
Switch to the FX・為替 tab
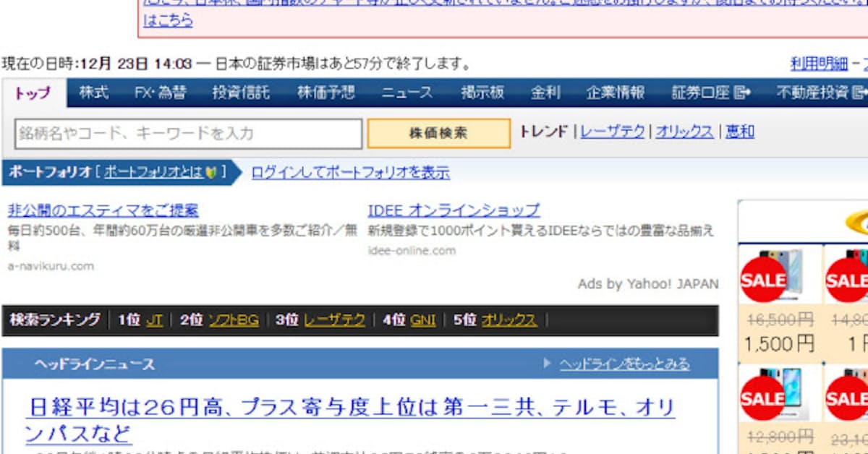pos(160,93)
